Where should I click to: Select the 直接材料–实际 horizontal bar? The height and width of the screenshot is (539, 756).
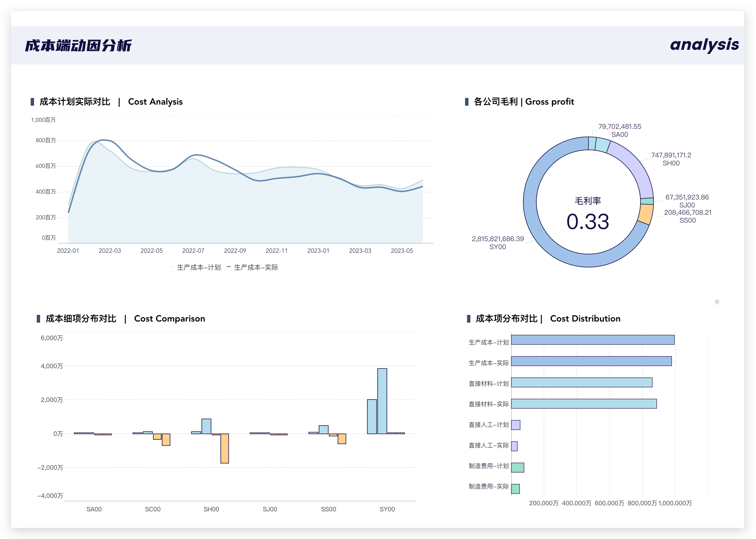584,404
